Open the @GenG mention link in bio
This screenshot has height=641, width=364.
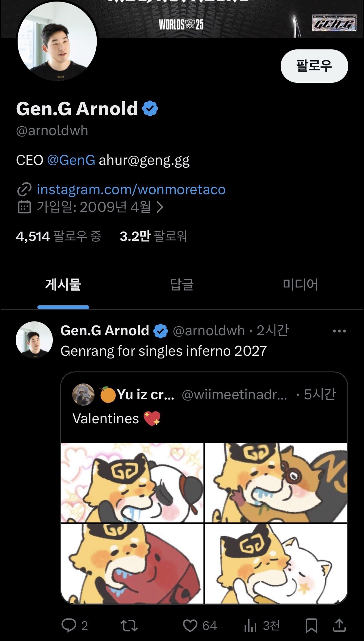(x=71, y=160)
